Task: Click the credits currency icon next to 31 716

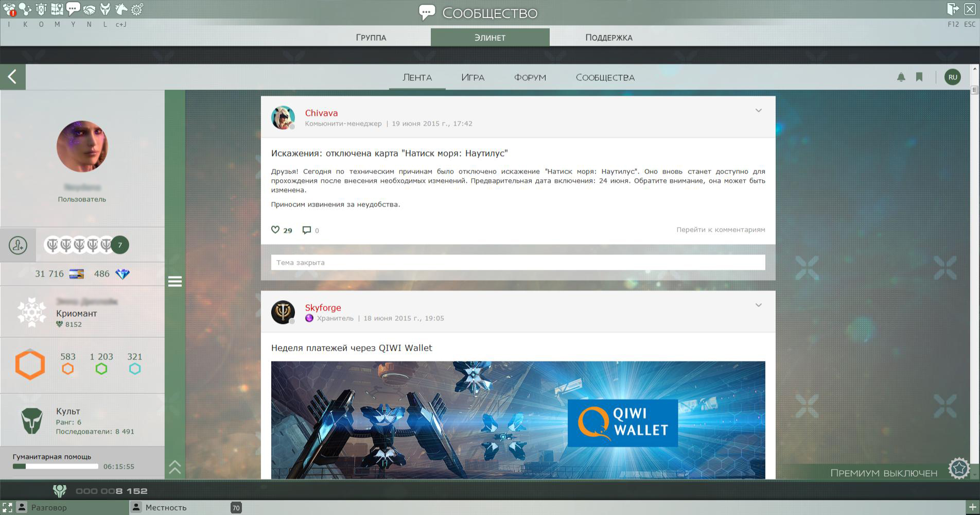Action: coord(76,274)
